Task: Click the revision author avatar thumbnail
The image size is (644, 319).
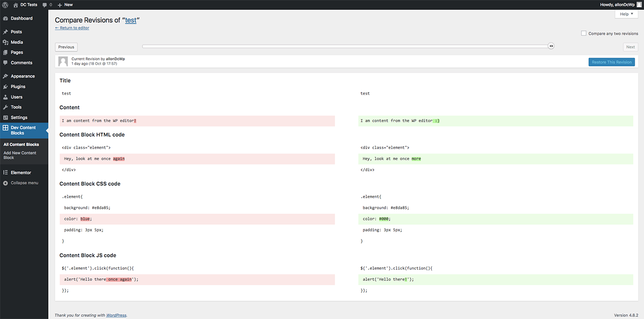Action: click(x=63, y=62)
